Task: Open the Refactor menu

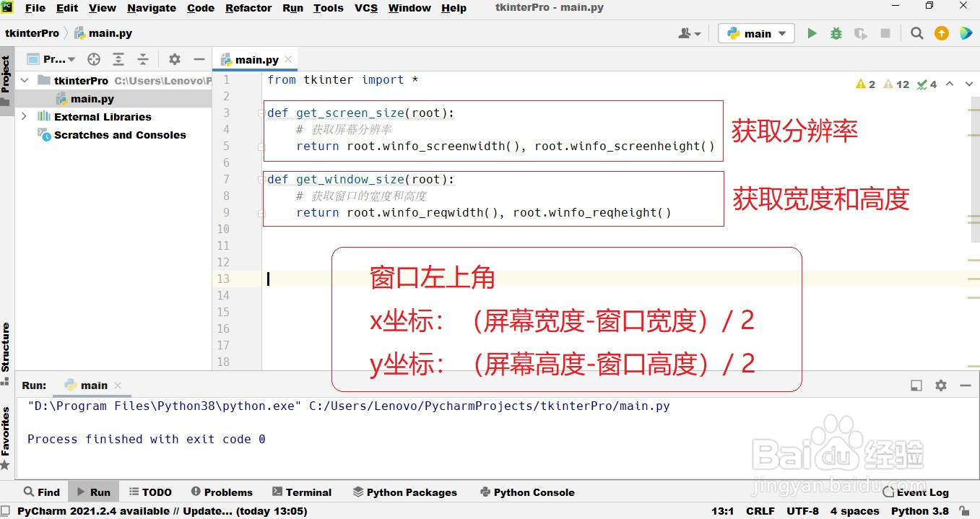Action: coord(248,8)
